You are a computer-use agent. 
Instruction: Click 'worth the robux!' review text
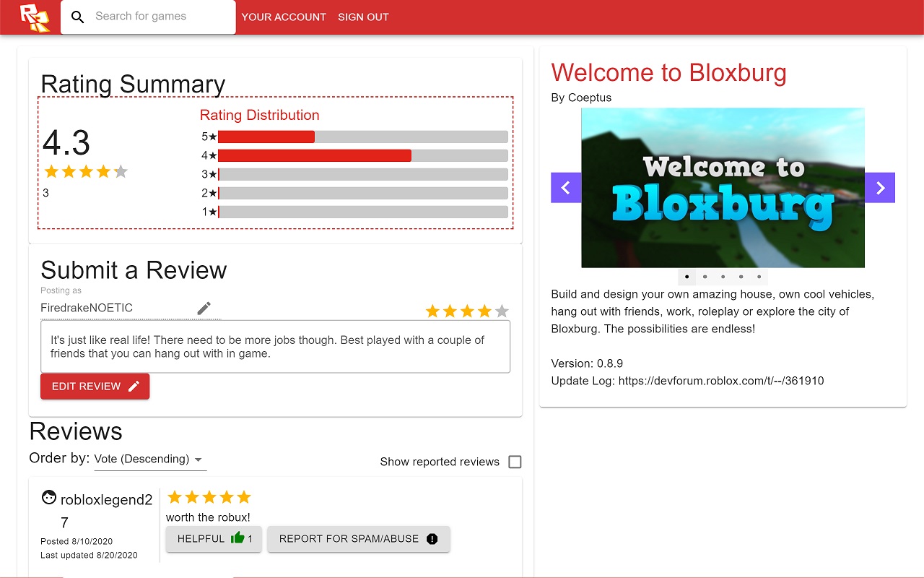pos(208,517)
